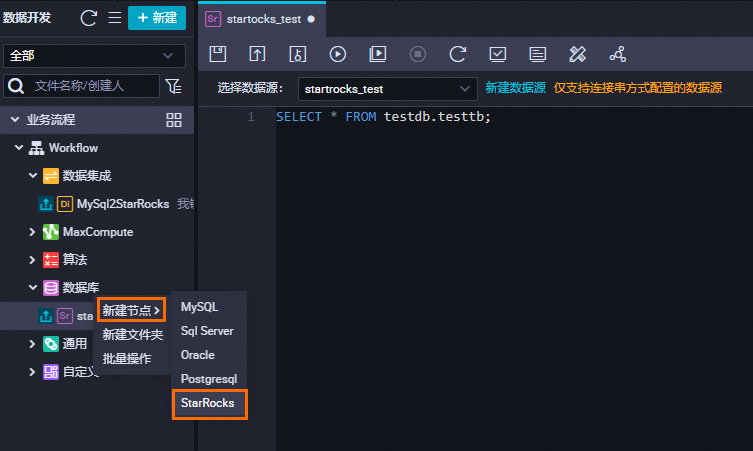Click the 数据库 database icon
The width and height of the screenshot is (753, 451).
[50, 288]
